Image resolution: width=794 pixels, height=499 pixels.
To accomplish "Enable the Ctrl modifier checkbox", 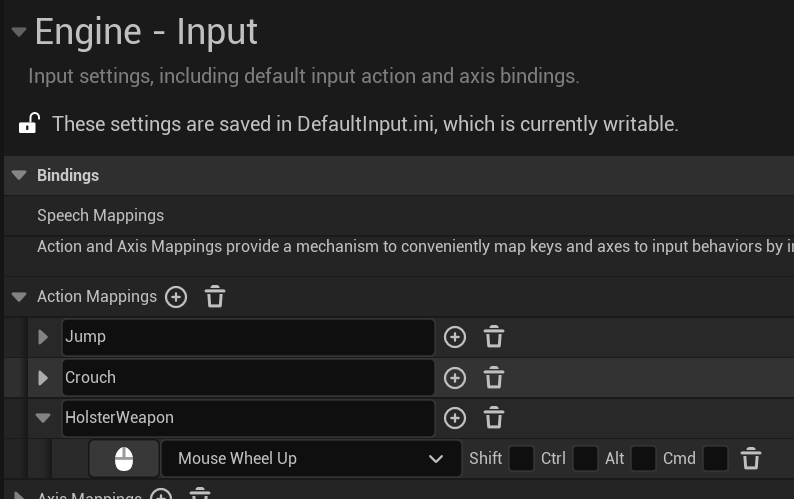I will 585,459.
